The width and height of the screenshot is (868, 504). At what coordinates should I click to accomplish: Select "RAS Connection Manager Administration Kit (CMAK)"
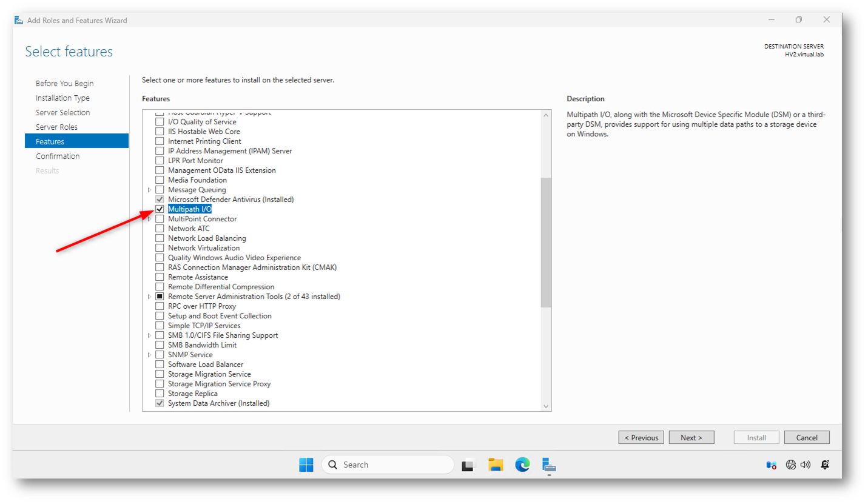click(252, 267)
